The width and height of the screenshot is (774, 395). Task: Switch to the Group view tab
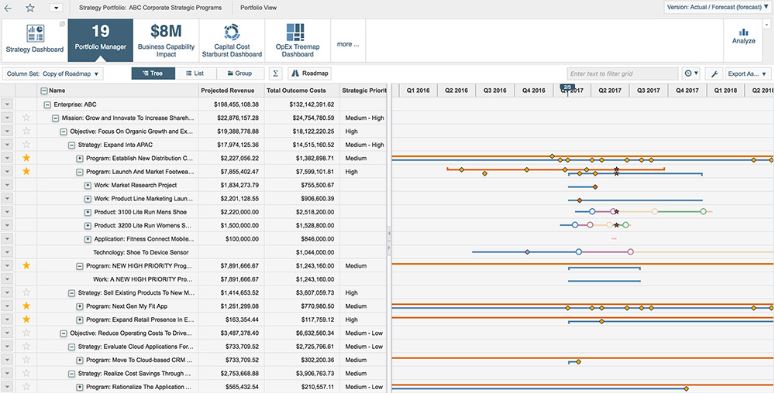240,74
